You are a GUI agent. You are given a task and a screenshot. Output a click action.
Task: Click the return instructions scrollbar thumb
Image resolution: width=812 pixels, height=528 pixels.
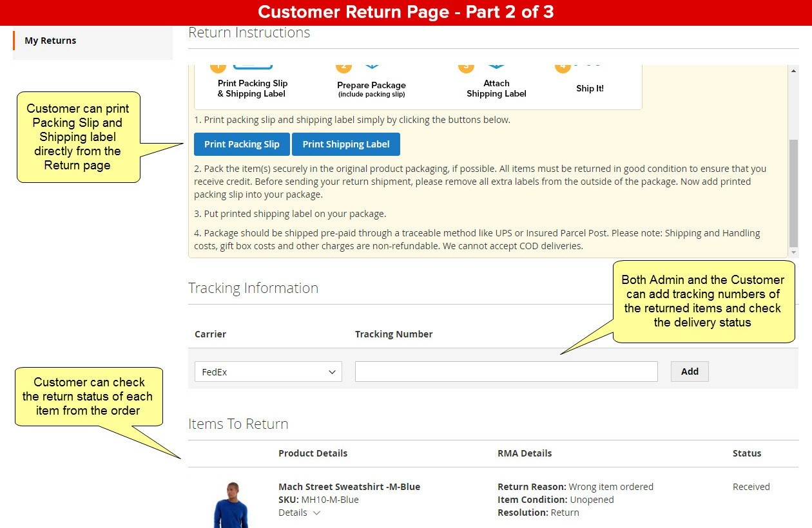793,193
